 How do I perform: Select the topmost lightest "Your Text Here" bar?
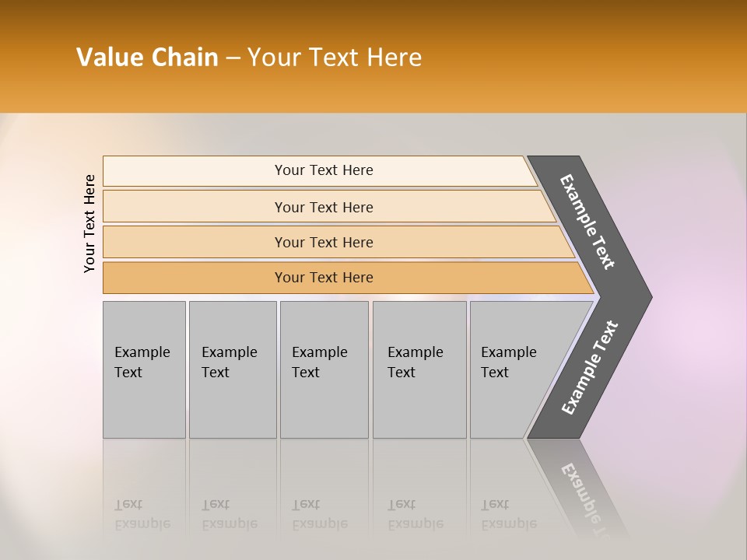click(x=324, y=170)
